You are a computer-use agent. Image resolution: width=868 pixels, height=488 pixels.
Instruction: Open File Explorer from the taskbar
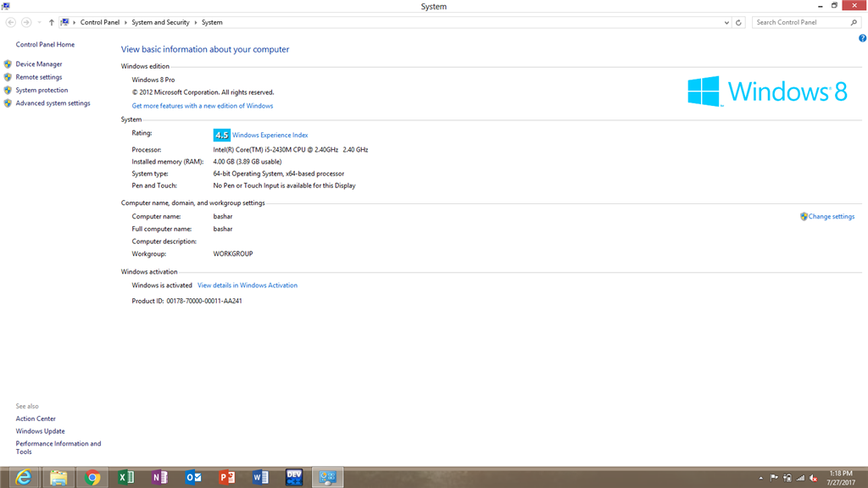(x=58, y=477)
